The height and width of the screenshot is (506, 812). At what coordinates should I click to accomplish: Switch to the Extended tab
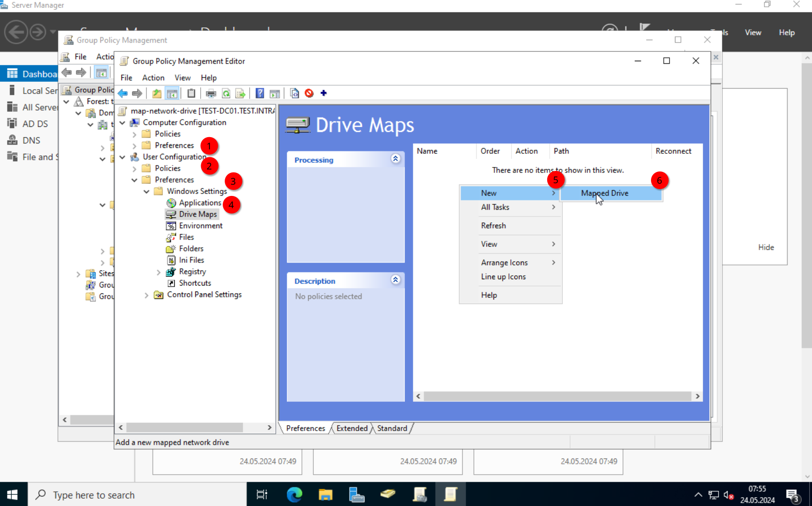[352, 428]
